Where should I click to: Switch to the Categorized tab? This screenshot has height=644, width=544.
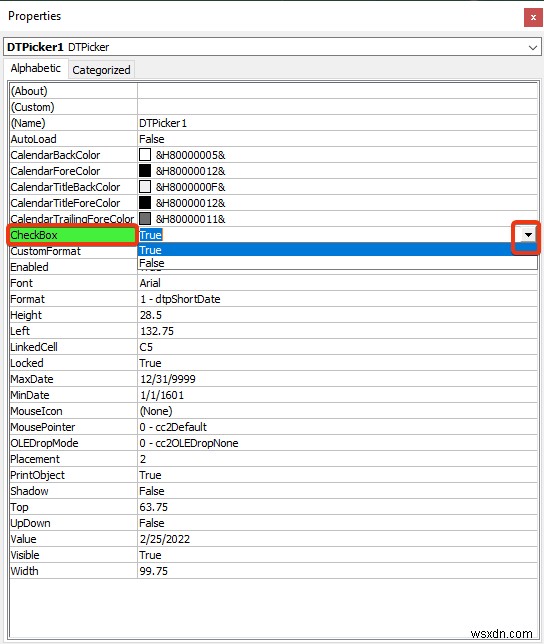click(101, 70)
